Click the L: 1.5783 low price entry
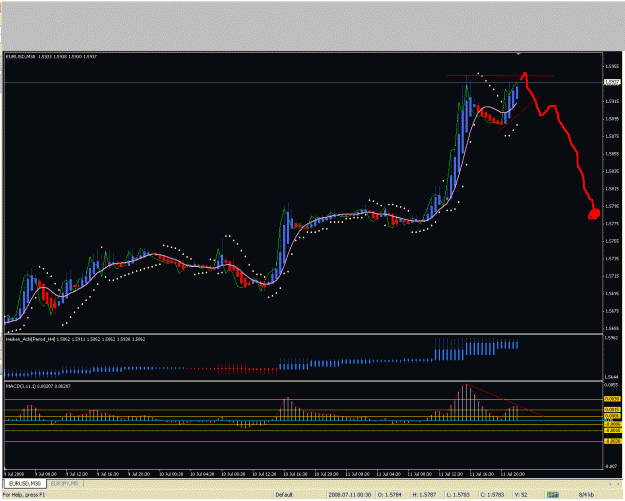This screenshot has height=501, width=625. 458,495
